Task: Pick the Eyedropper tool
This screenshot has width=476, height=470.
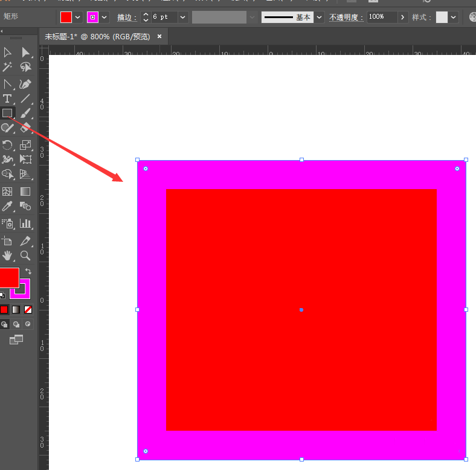Action: click(7, 207)
